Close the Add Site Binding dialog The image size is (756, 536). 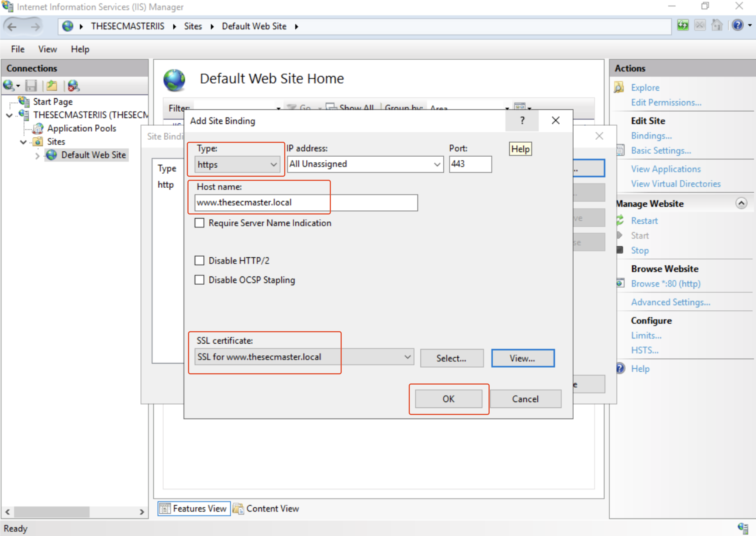[x=556, y=120]
